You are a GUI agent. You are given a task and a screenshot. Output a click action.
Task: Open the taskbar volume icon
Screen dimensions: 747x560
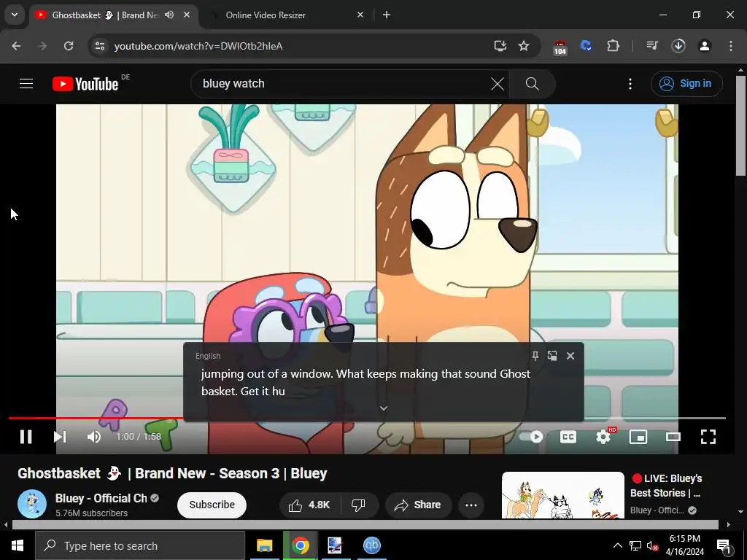[653, 546]
